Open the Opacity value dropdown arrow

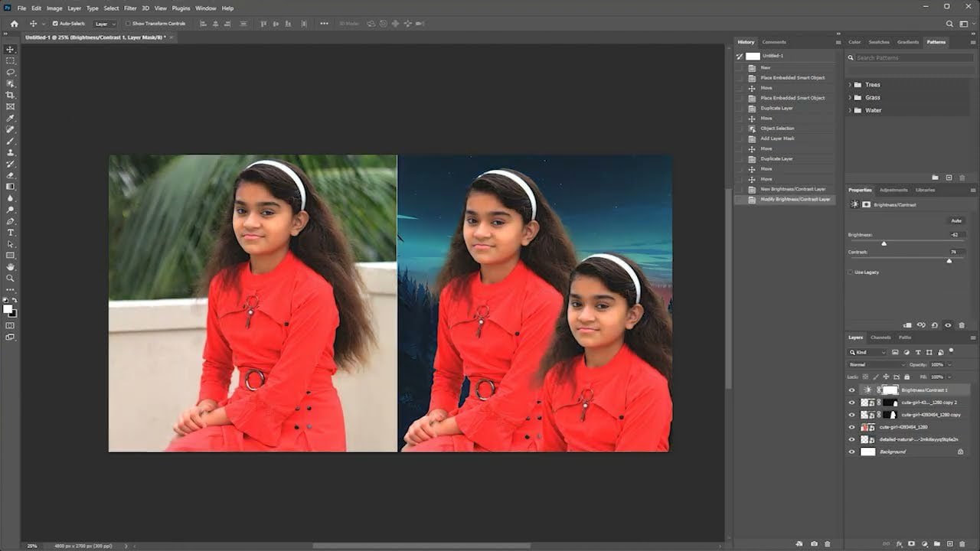[x=949, y=364]
